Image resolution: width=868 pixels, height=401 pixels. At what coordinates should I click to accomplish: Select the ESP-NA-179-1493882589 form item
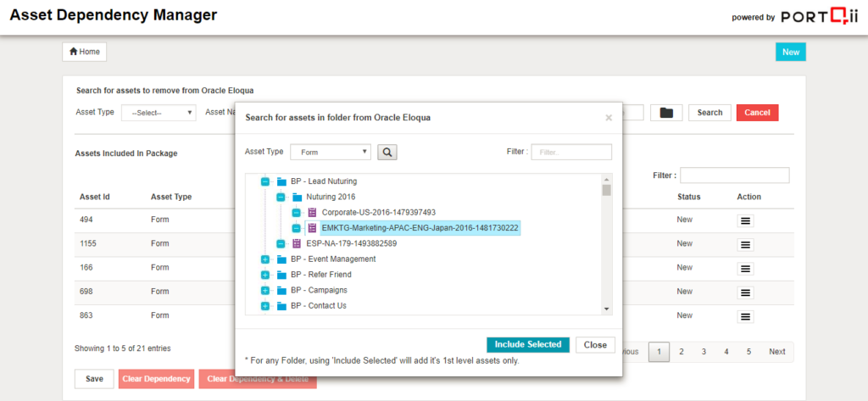click(351, 243)
